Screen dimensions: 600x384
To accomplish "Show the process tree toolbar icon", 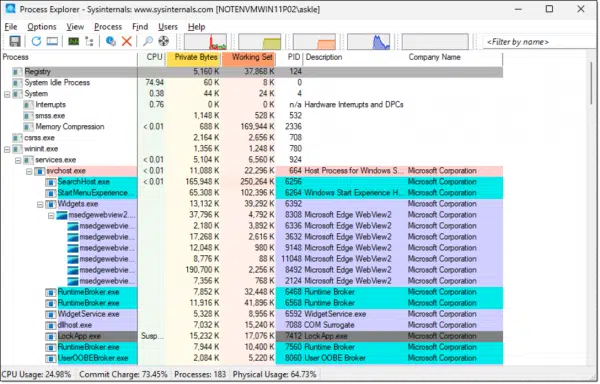I will coord(89,41).
